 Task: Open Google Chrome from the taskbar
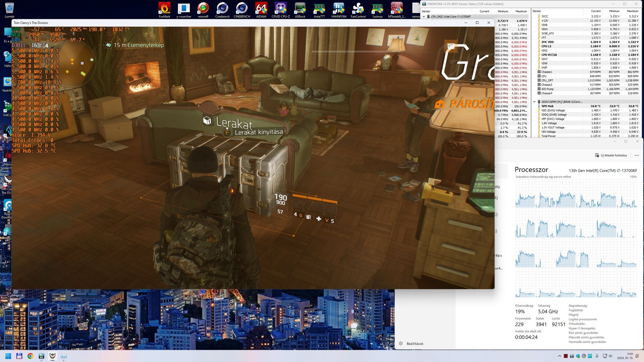click(30, 356)
